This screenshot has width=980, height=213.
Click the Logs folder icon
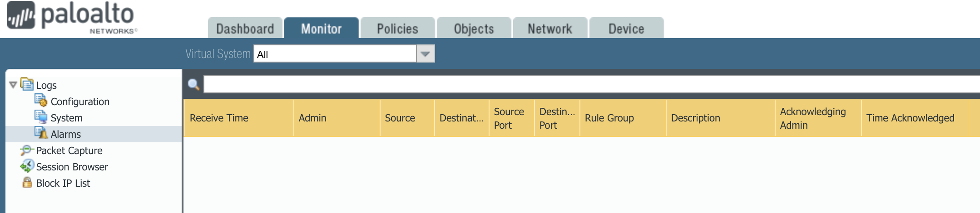pyautogui.click(x=27, y=84)
